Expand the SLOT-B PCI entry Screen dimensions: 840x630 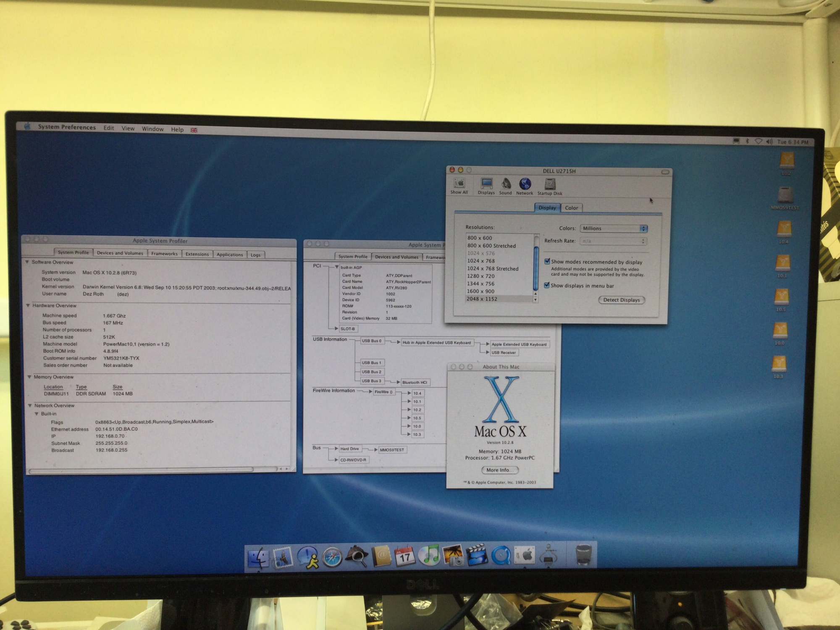pos(336,328)
